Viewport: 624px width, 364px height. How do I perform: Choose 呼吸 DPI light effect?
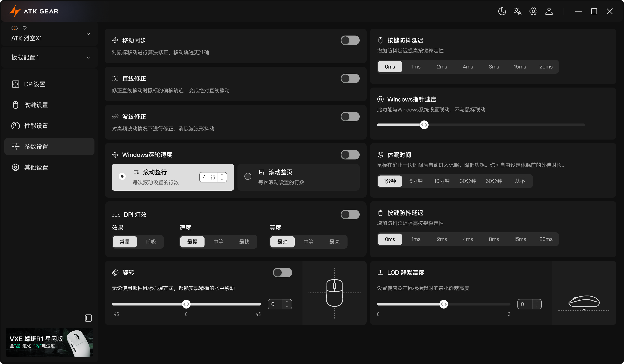tap(151, 242)
